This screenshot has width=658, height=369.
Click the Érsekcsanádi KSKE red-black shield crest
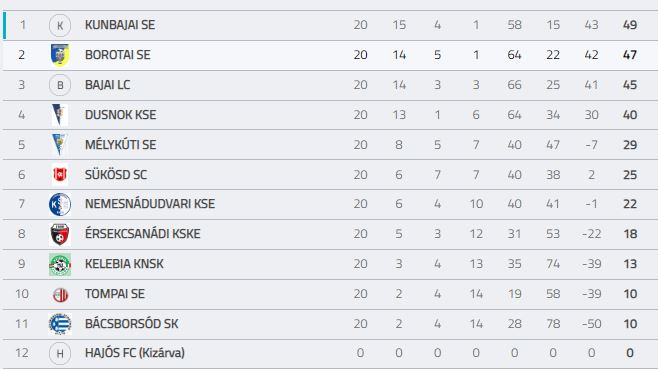tap(60, 234)
